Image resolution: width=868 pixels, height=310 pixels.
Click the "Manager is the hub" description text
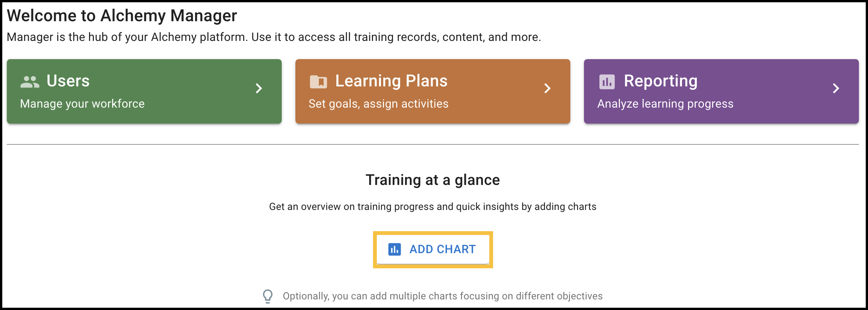coord(274,37)
